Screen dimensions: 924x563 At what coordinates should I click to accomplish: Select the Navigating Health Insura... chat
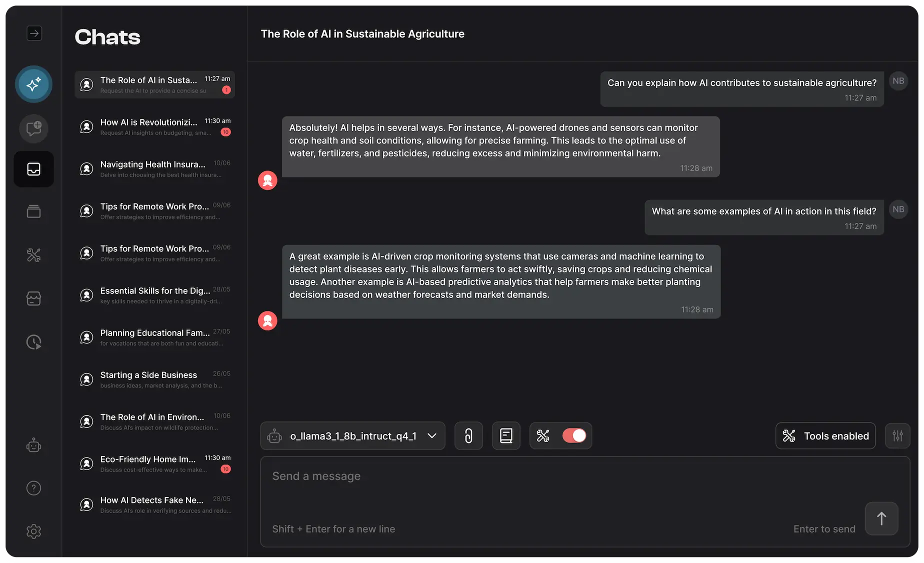coord(154,169)
